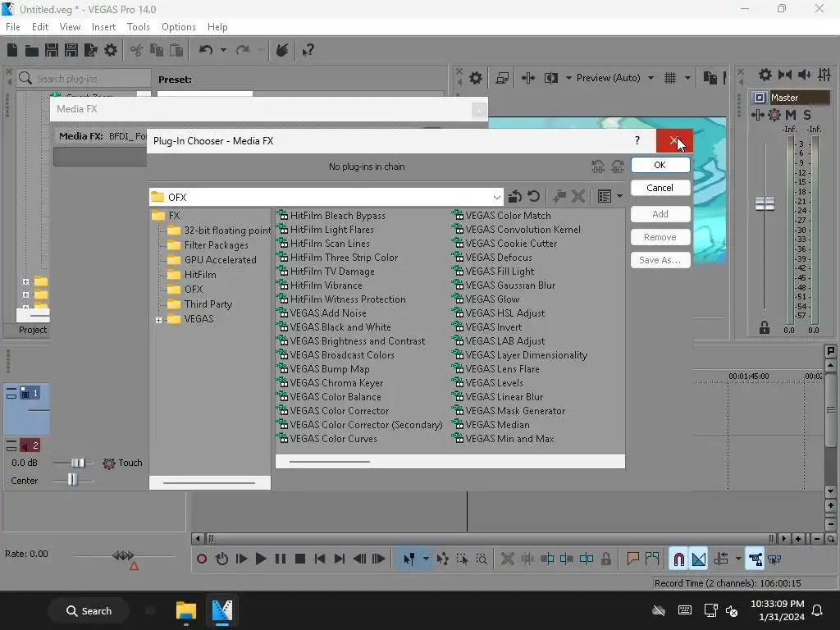
Task: Open File Explorer from taskbar
Action: click(186, 610)
